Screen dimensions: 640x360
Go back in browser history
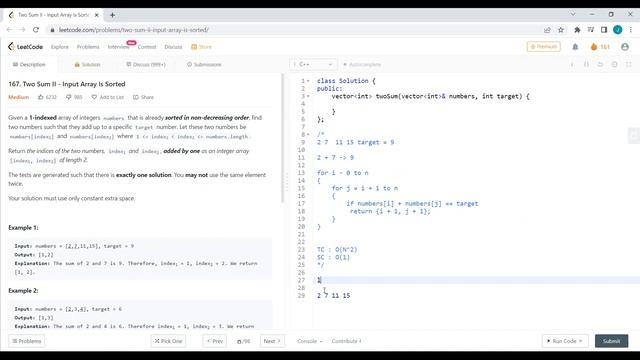click(9, 30)
